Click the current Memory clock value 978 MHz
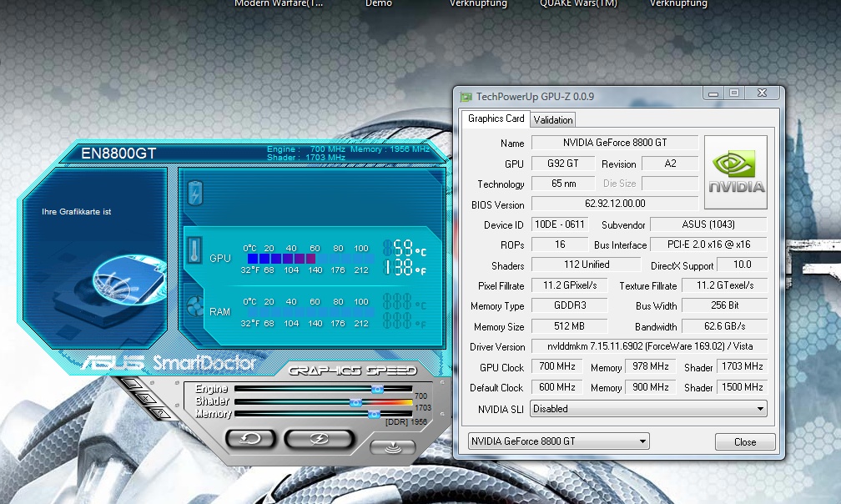The width and height of the screenshot is (841, 504). pyautogui.click(x=651, y=366)
